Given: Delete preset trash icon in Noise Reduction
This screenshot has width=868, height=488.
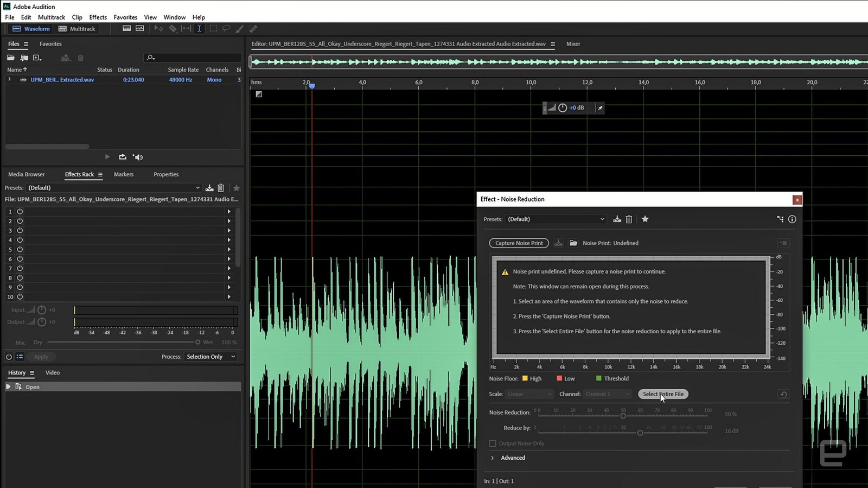Looking at the screenshot, I should (x=629, y=219).
